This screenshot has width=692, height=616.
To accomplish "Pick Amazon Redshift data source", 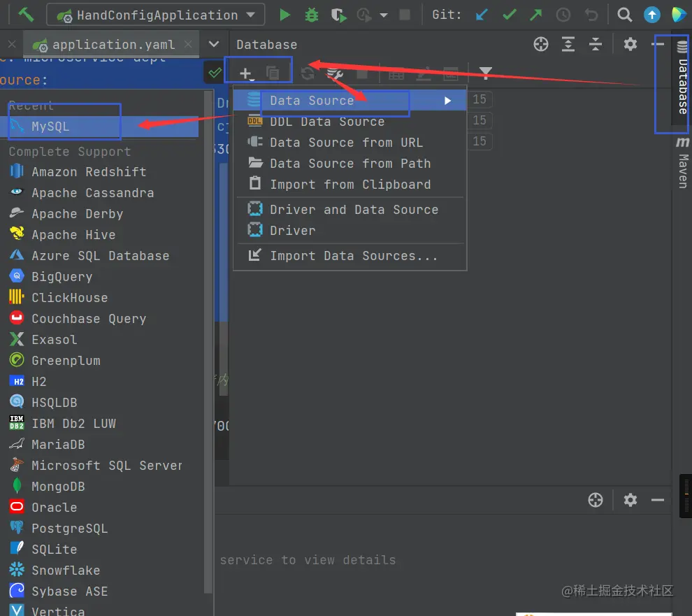I will coord(99,171).
